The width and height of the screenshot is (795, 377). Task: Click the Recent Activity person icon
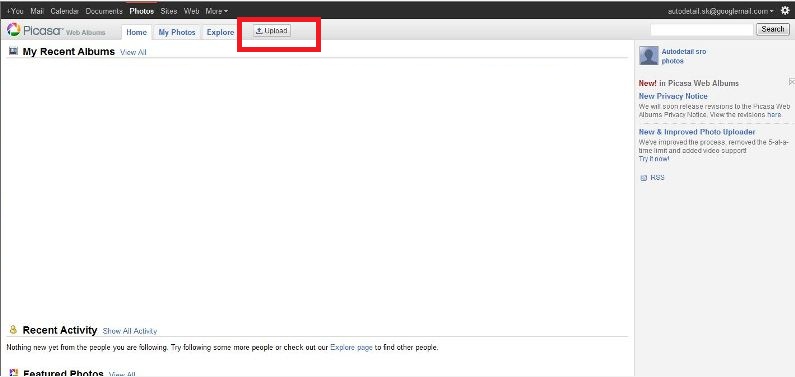(13, 330)
